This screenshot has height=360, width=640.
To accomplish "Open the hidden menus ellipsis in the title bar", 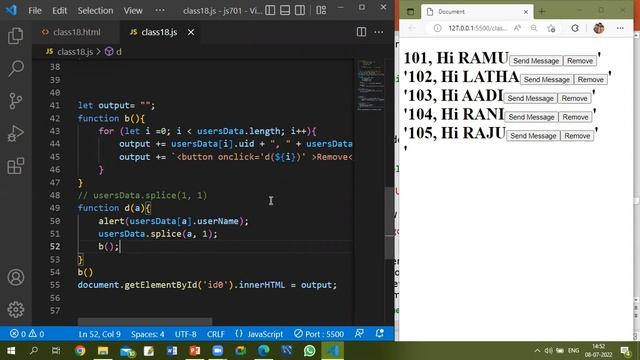I will 160,10.
